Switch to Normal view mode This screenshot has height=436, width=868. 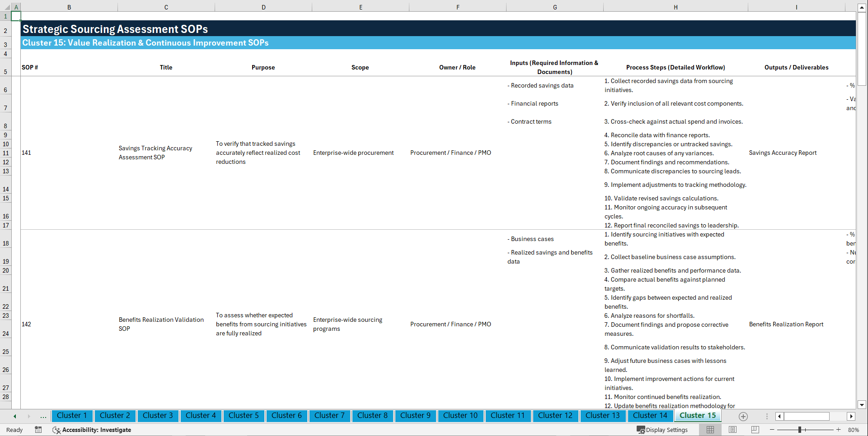710,430
